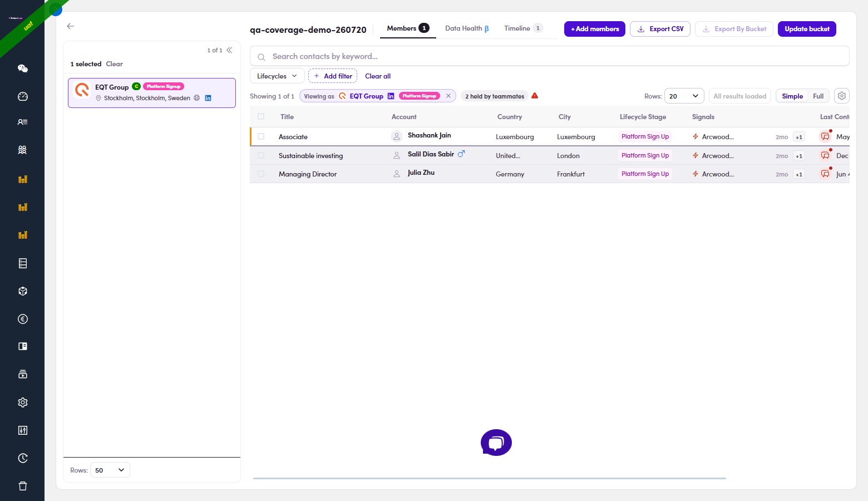Viewport: 868px width, 501px height.
Task: Tick the checkbox for Associate row
Action: pos(261,136)
